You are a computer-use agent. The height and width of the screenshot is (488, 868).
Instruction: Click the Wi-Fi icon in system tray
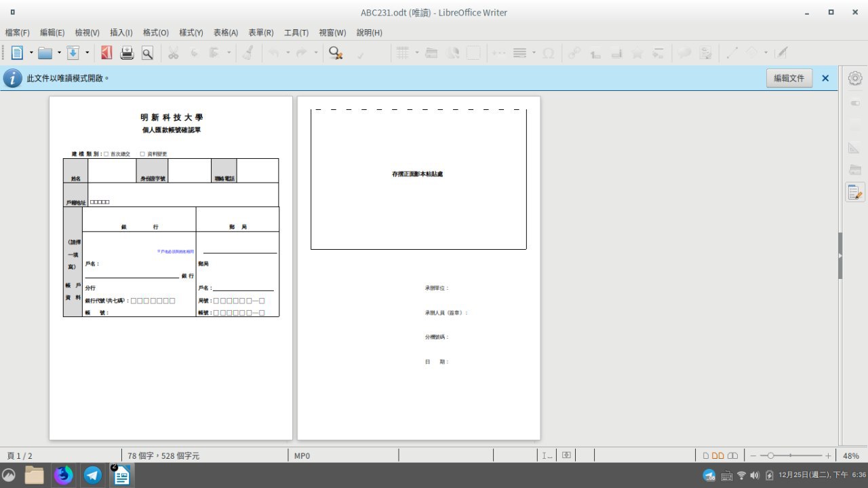tap(741, 475)
